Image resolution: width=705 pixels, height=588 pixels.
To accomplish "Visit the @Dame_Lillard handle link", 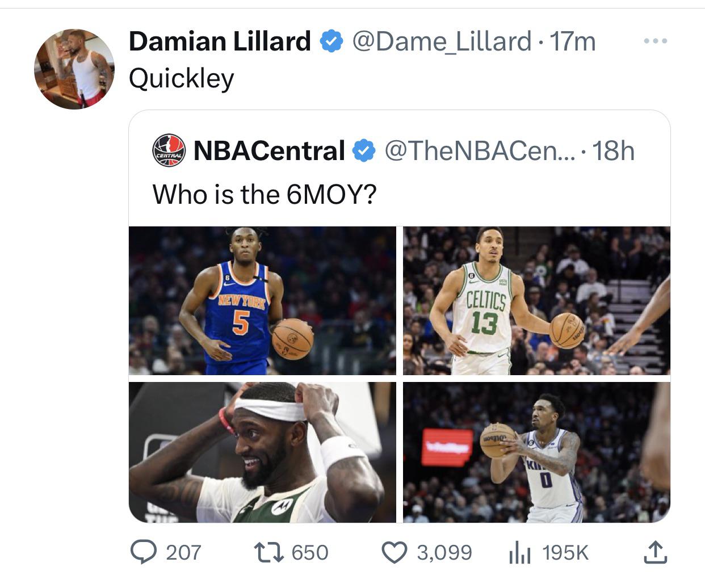I will point(442,41).
